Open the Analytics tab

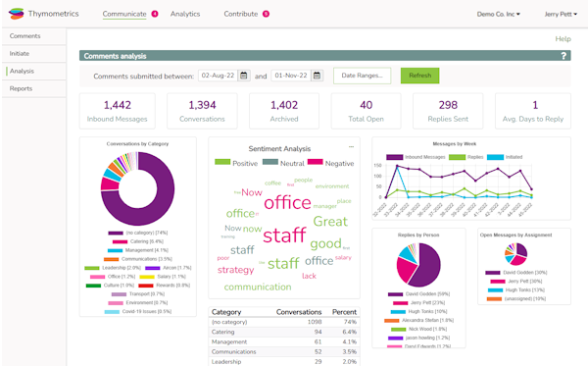pos(185,14)
